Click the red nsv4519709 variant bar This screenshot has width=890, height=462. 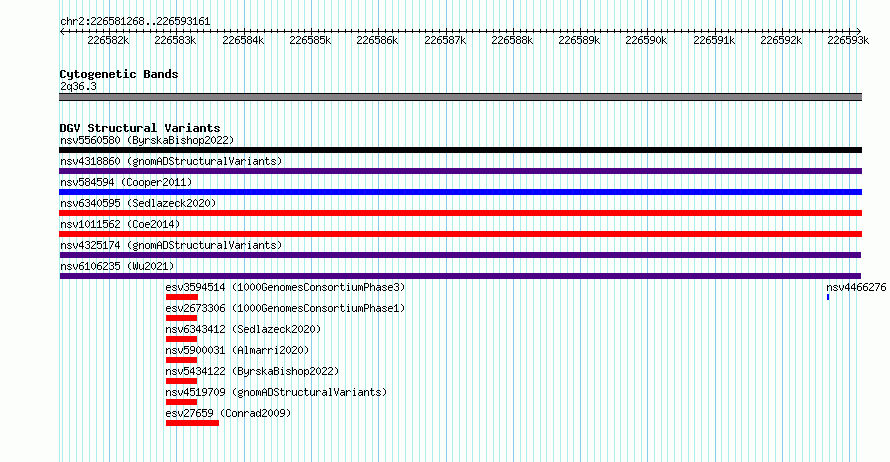181,402
